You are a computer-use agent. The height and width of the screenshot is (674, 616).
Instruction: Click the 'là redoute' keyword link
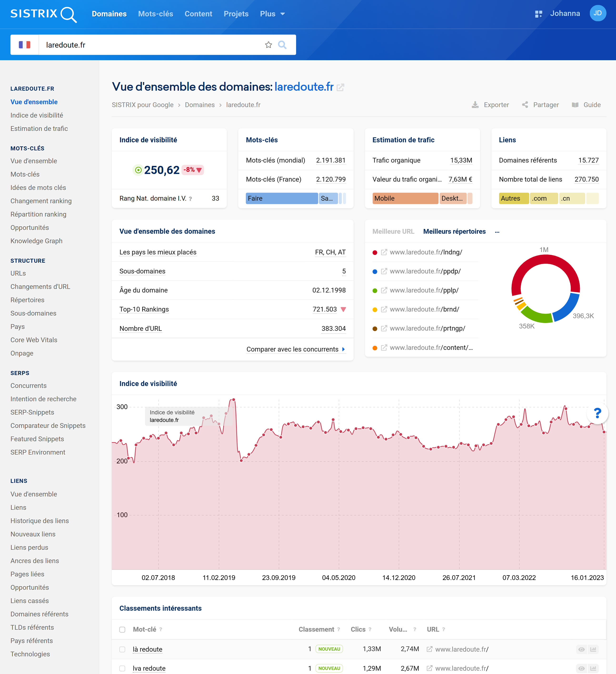[148, 649]
